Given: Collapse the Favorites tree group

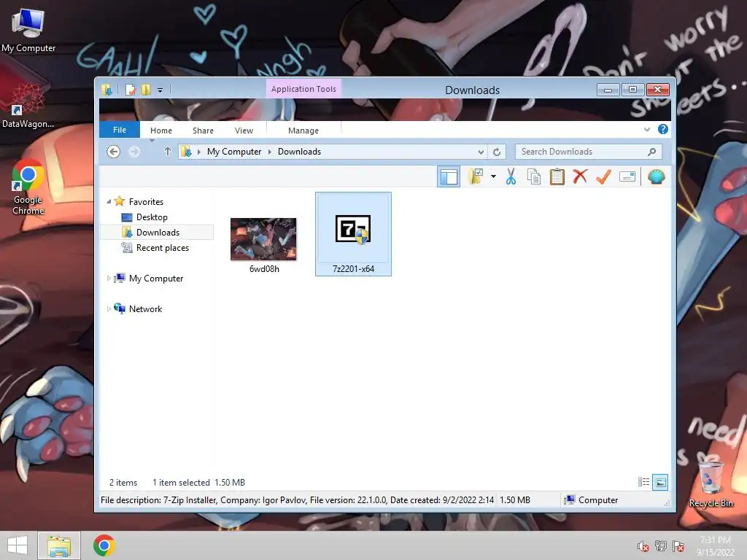Looking at the screenshot, I should pos(109,201).
